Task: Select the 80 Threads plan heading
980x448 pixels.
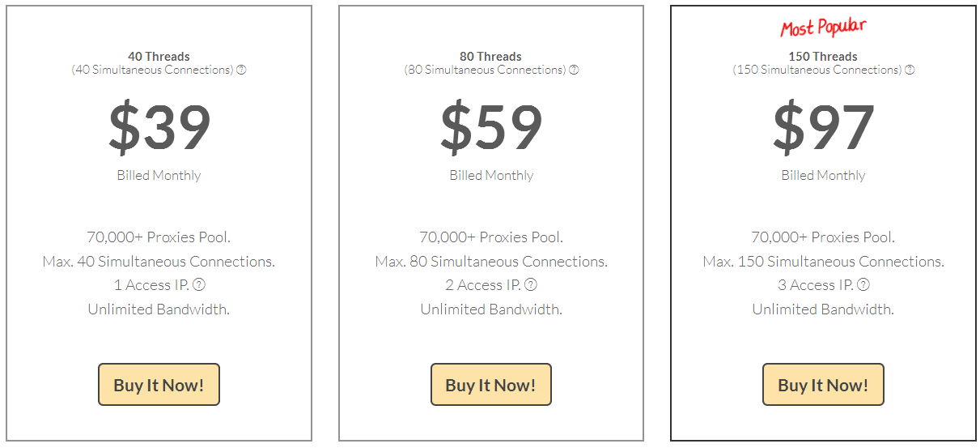Action: [x=491, y=57]
